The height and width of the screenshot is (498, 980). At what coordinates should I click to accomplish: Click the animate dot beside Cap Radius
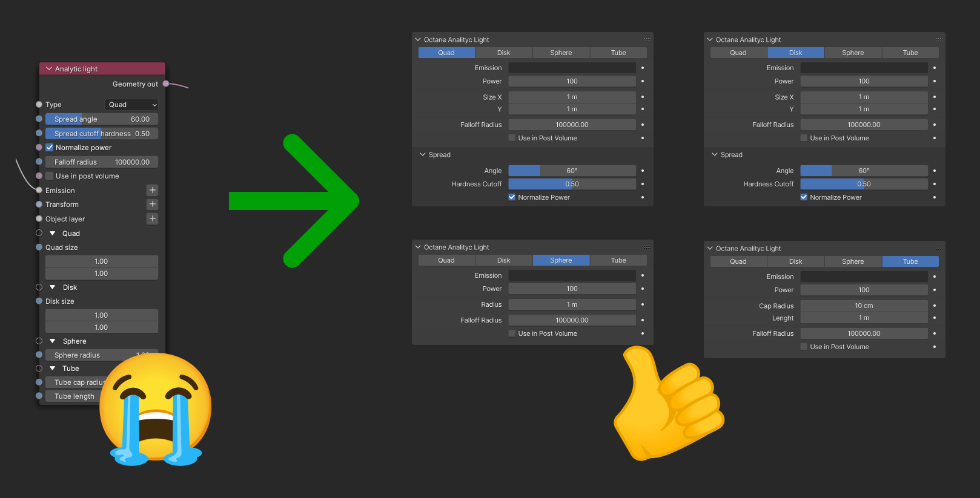point(935,306)
